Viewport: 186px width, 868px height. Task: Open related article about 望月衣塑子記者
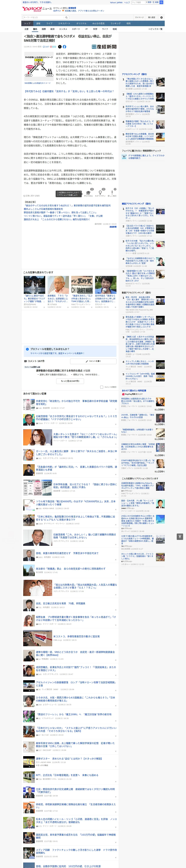tap(67, 206)
